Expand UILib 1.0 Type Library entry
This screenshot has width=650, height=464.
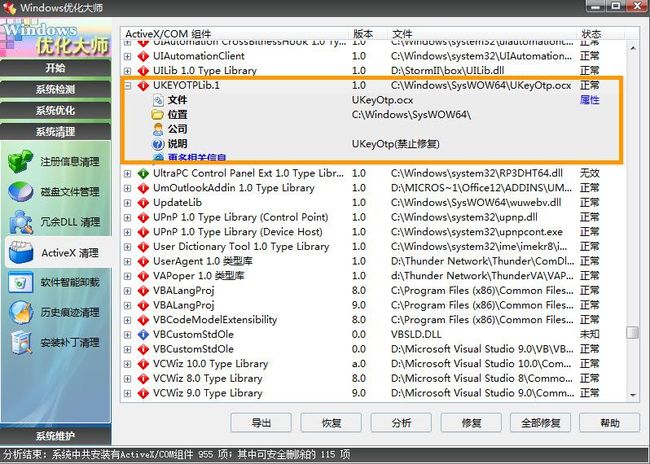pos(128,71)
